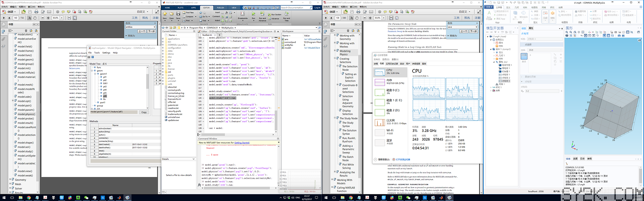This screenshot has height=201, width=644.
Task: Click the print icon in the Java API guide Acrobat toolbar
Action: (x=36, y=12)
